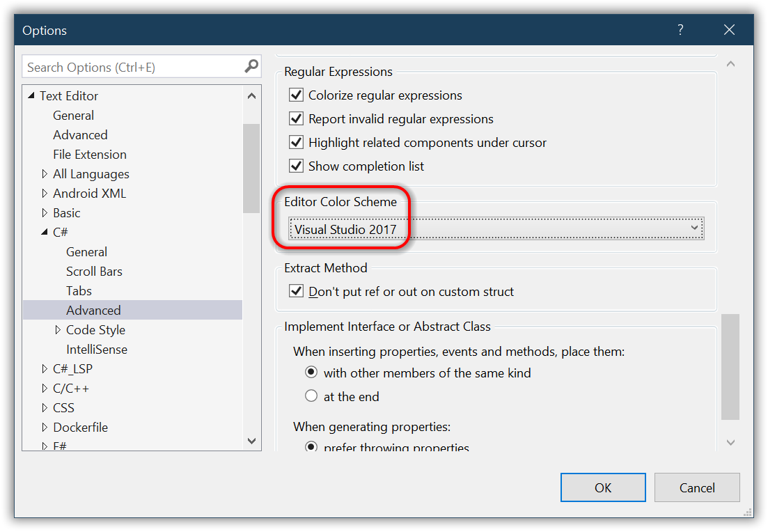This screenshot has height=532, width=768.
Task: Click tree scrollbar down arrow
Action: click(252, 441)
